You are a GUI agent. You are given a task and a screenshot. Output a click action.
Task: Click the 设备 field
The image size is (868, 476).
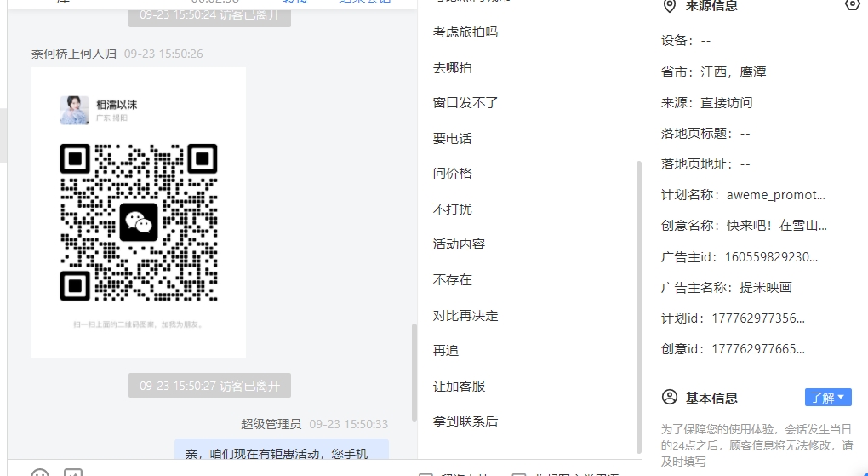tap(685, 41)
